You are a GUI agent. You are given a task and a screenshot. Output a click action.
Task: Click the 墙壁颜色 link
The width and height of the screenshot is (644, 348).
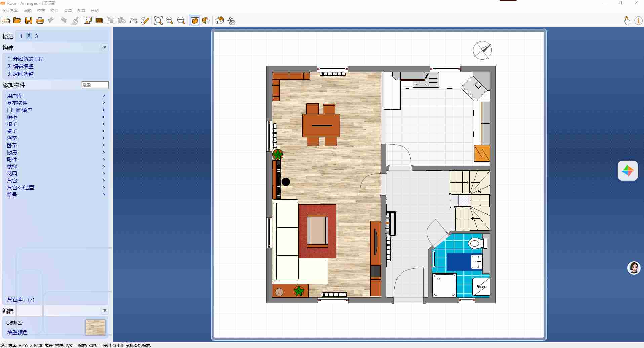(17, 332)
